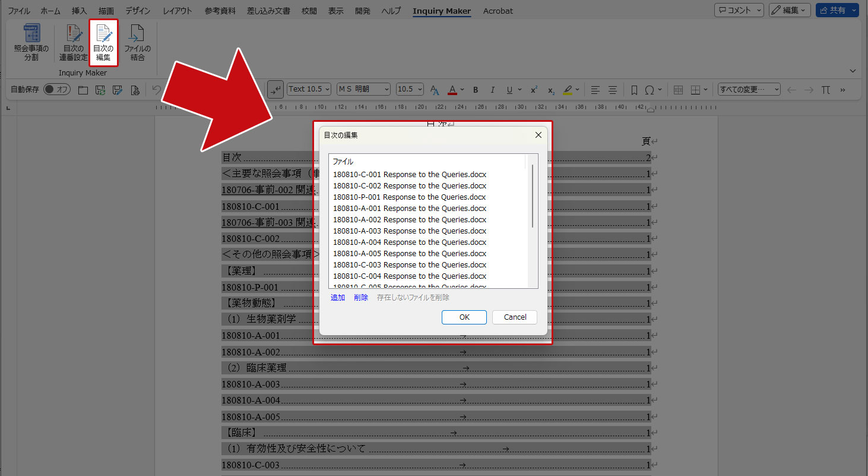Viewport: 868px width, 476px height.
Task: Open 目次の連番設定 in the ribbon
Action: click(74, 43)
